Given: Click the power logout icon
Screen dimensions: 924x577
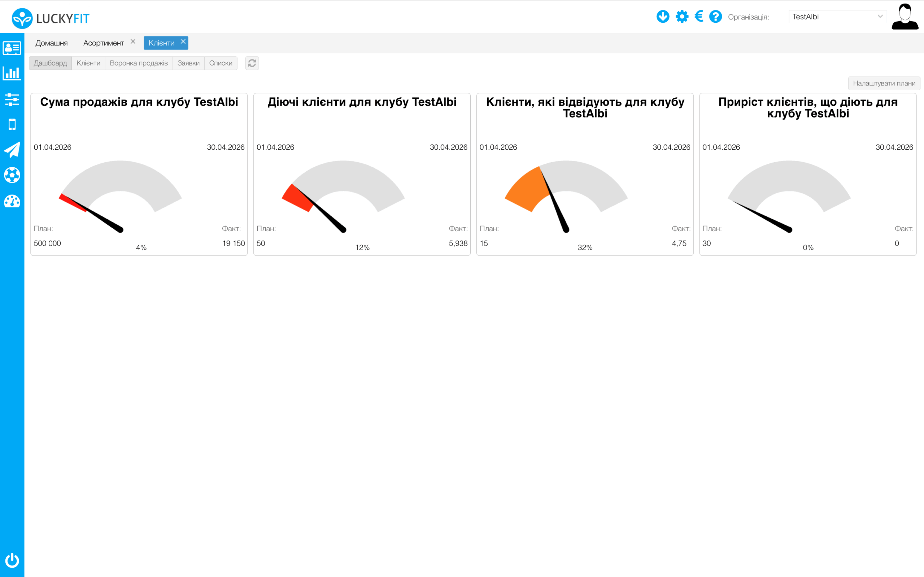Looking at the screenshot, I should (x=12, y=560).
